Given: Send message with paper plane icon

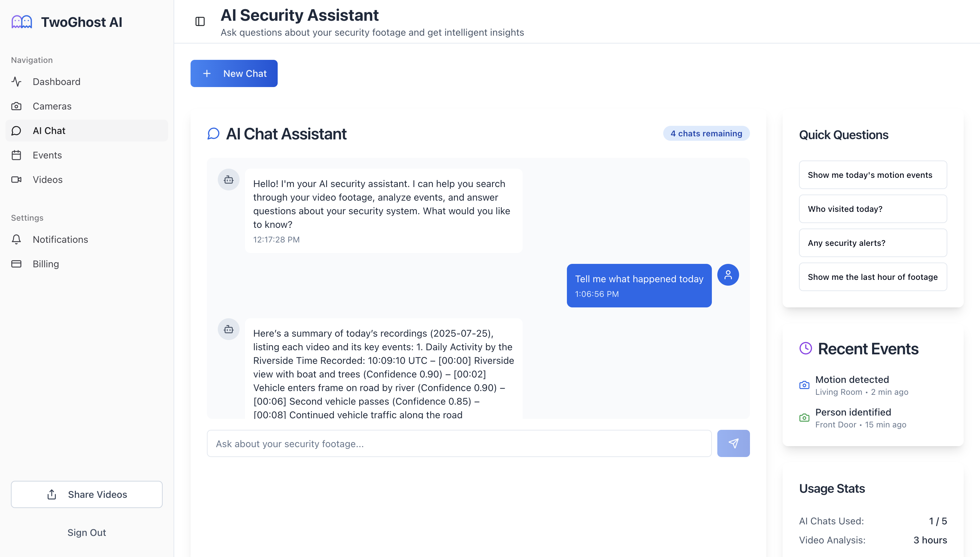Looking at the screenshot, I should (733, 443).
